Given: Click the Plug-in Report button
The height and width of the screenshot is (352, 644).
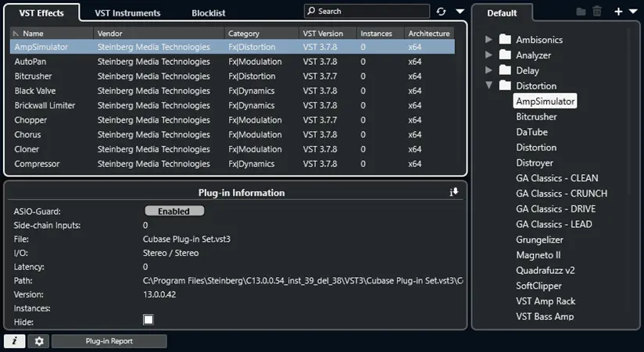Looking at the screenshot, I should (109, 341).
